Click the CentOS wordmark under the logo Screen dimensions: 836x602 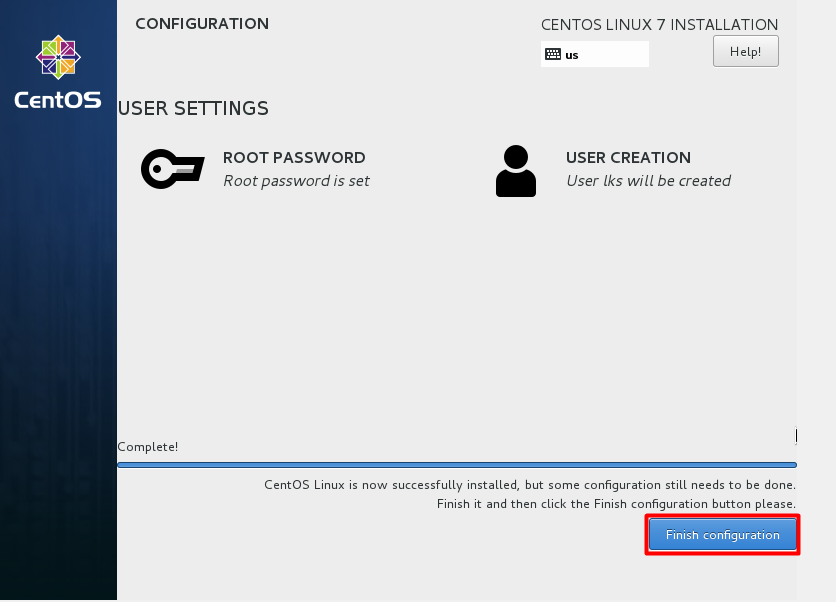click(58, 99)
